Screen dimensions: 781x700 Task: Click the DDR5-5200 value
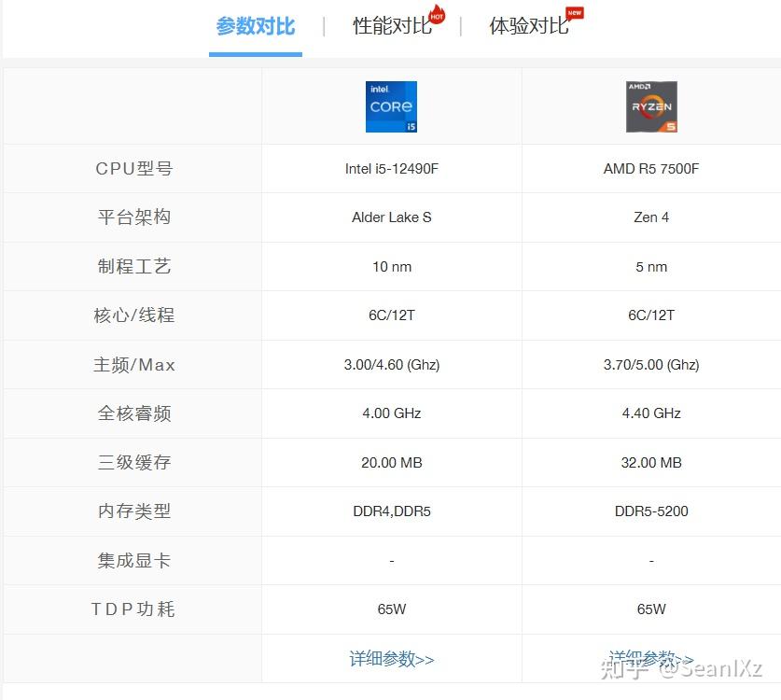click(x=651, y=511)
